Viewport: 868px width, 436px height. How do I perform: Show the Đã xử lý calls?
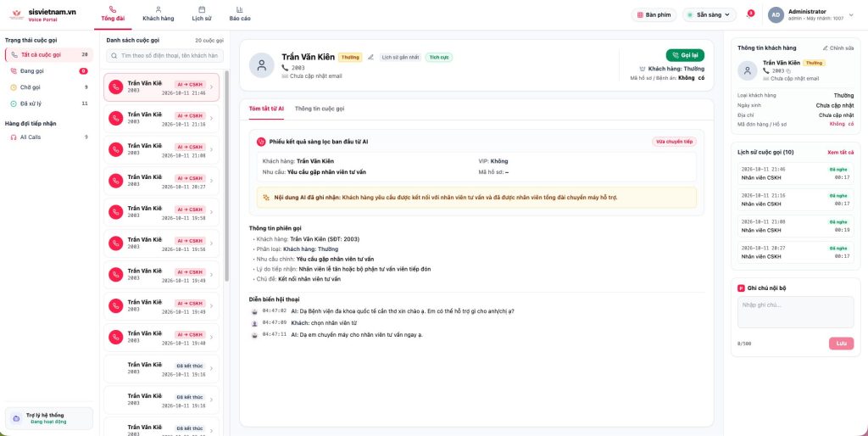[x=48, y=103]
